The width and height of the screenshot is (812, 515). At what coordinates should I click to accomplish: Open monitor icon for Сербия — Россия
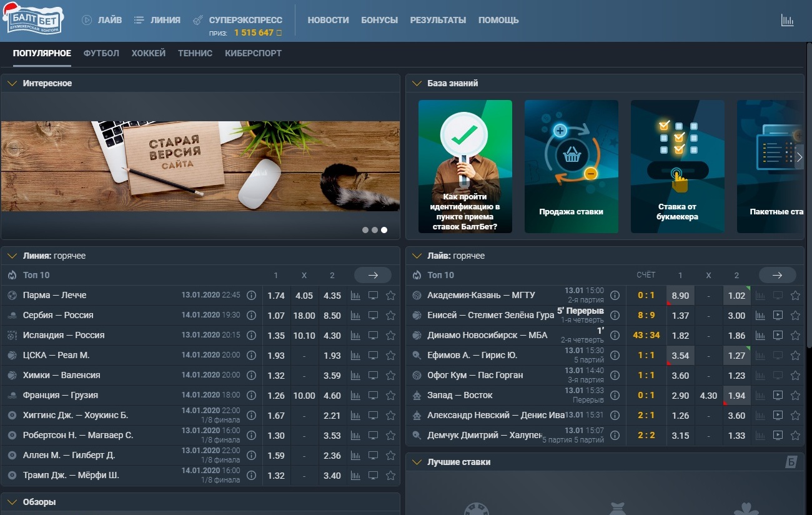(x=374, y=315)
